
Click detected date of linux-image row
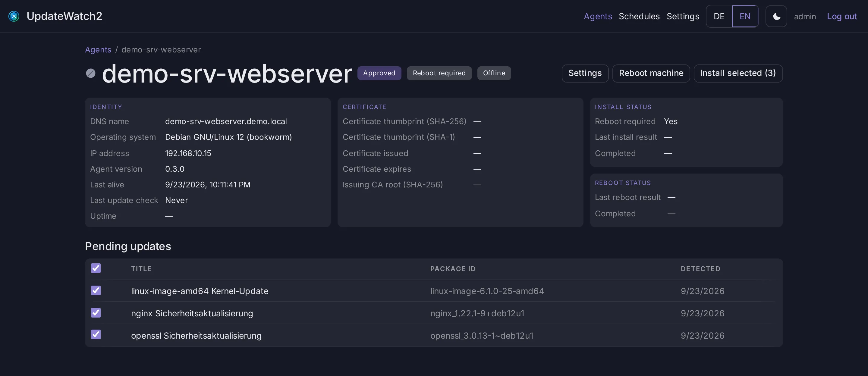coord(702,291)
